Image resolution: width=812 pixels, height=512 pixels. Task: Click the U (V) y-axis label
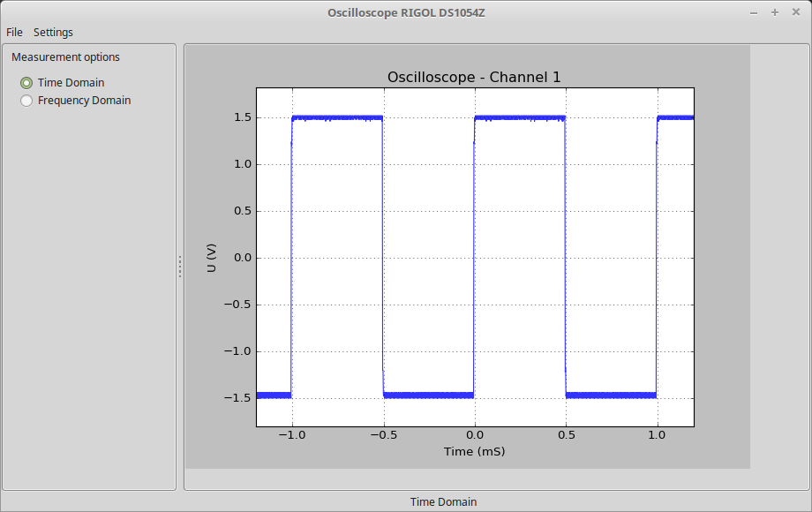click(x=212, y=258)
